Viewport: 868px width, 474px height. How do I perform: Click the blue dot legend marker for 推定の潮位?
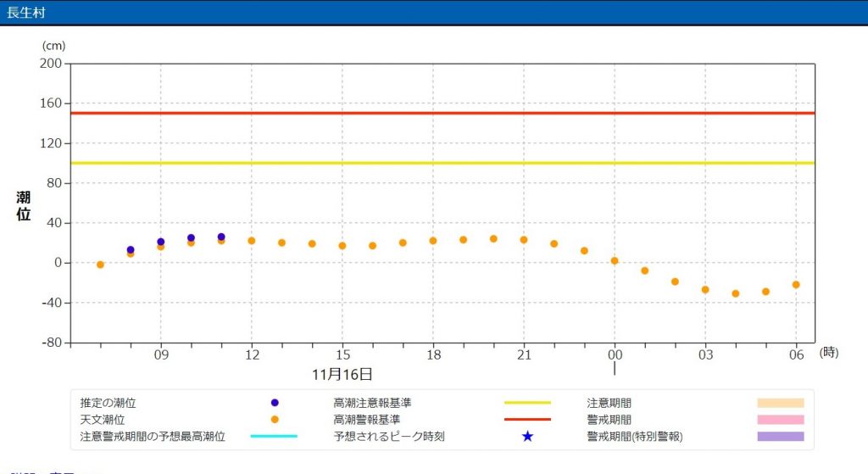[275, 403]
